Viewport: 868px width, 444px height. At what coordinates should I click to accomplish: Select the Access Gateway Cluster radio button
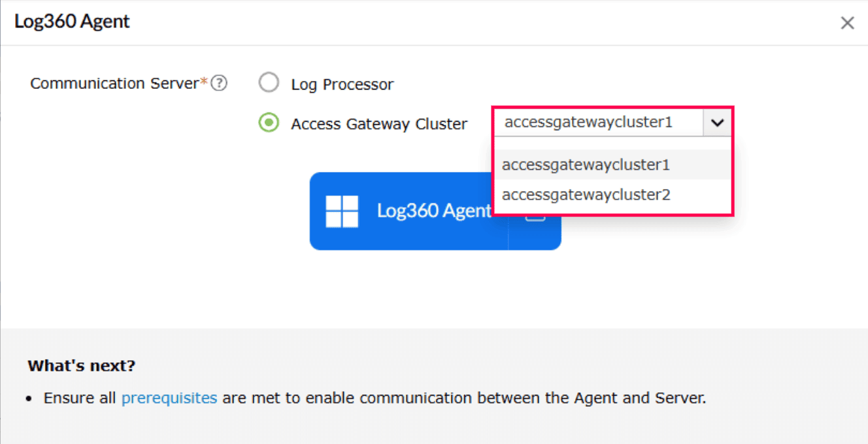268,123
